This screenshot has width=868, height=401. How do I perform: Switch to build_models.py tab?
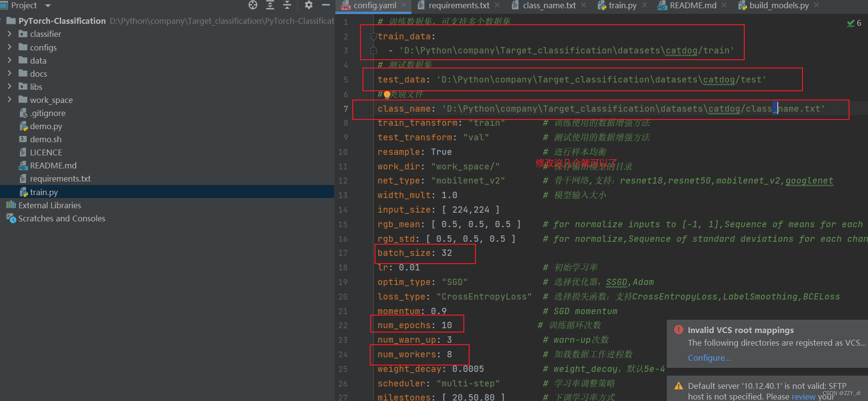(779, 5)
